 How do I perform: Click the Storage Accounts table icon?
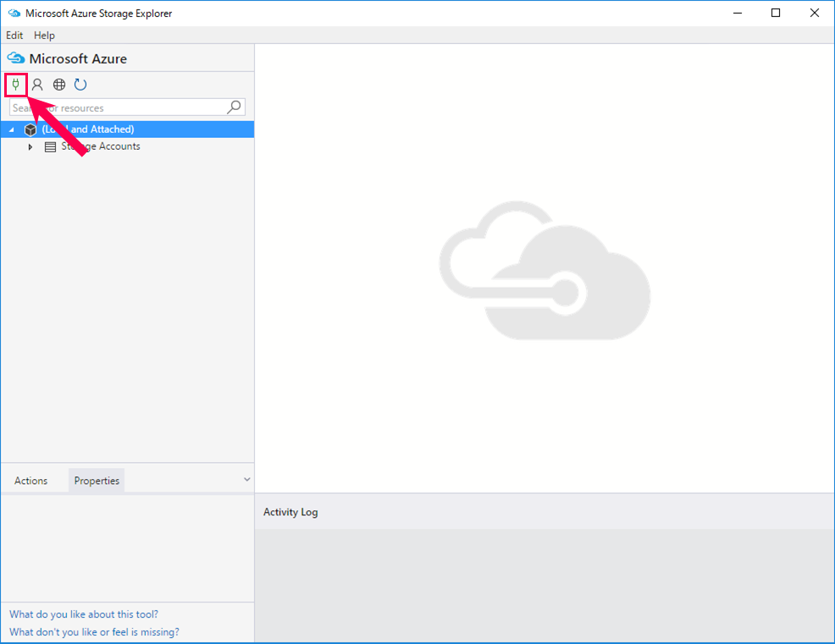coord(50,147)
